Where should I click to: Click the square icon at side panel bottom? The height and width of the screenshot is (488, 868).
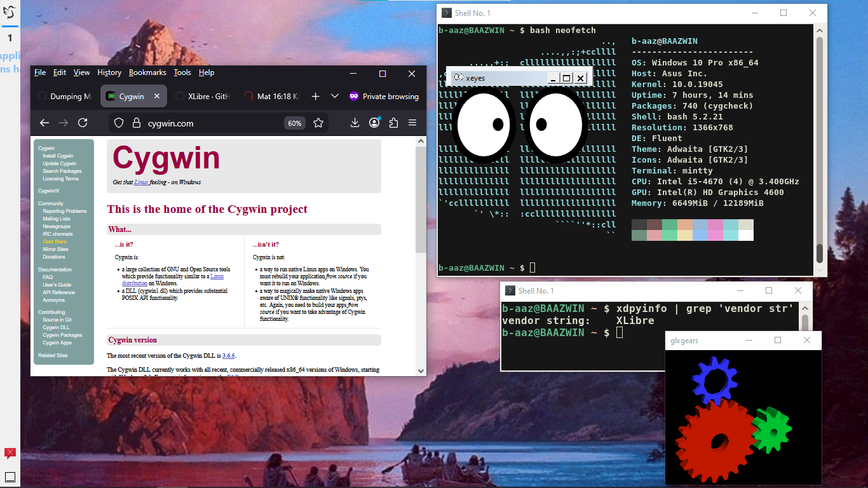[x=10, y=477]
